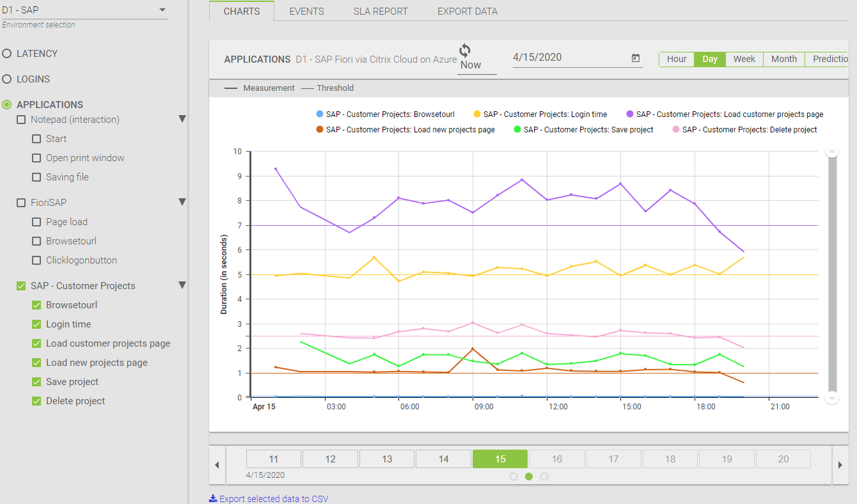The image size is (857, 504).
Task: Open the calendar date picker icon
Action: tap(636, 58)
